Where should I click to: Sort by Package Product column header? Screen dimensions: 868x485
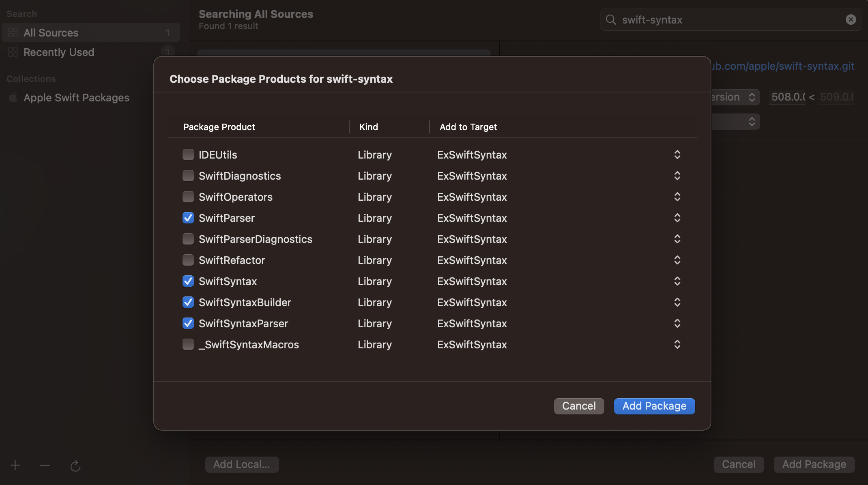(219, 127)
